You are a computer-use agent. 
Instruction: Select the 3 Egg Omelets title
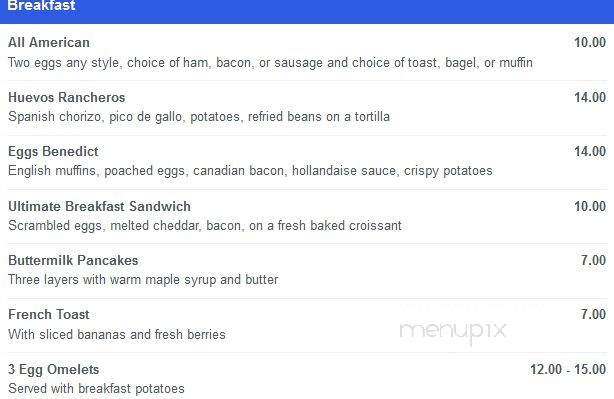click(54, 370)
